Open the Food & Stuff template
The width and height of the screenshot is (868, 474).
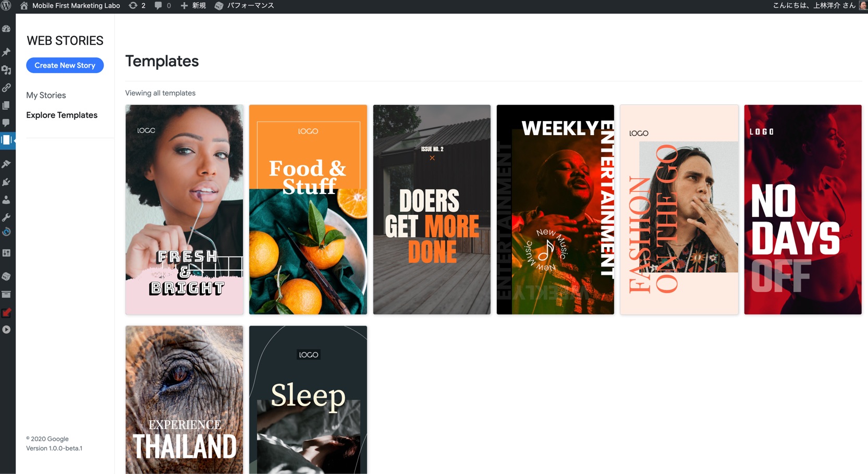308,210
